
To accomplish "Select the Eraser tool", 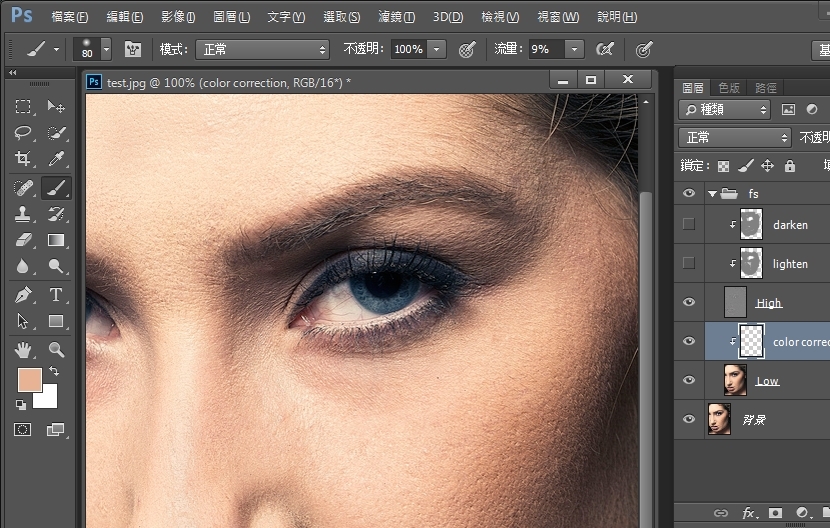I will click(23, 240).
